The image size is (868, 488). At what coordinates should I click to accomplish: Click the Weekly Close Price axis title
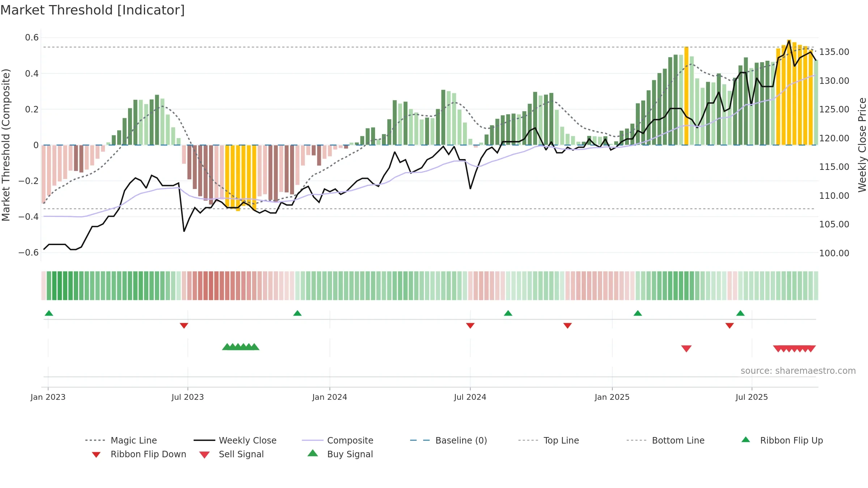862,145
